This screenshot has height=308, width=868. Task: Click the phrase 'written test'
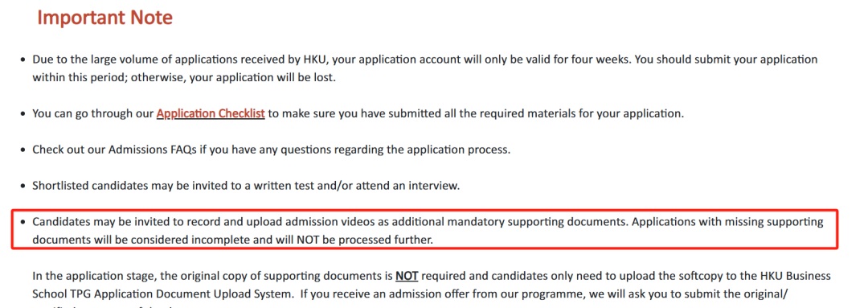pos(283,186)
